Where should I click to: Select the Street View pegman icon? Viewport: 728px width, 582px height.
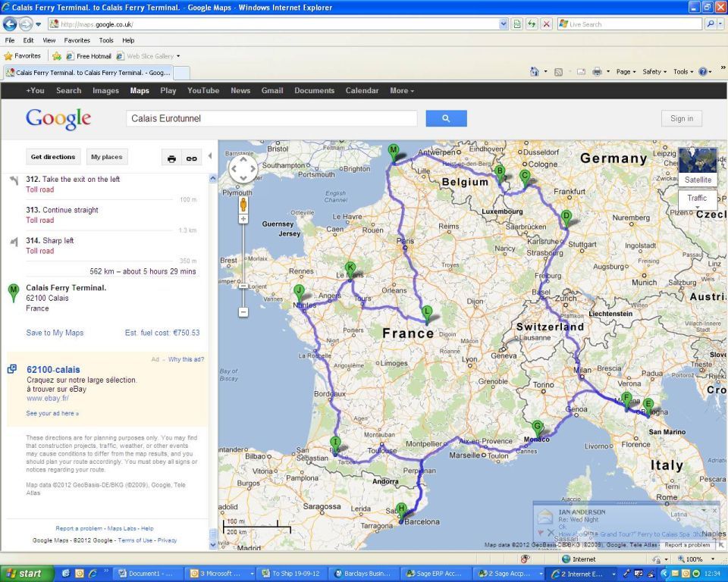pos(243,204)
